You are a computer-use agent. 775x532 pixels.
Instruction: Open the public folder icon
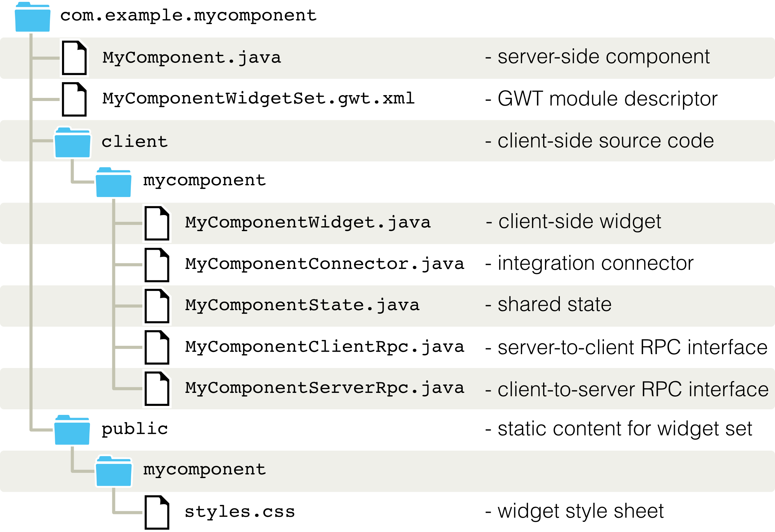pos(72,430)
